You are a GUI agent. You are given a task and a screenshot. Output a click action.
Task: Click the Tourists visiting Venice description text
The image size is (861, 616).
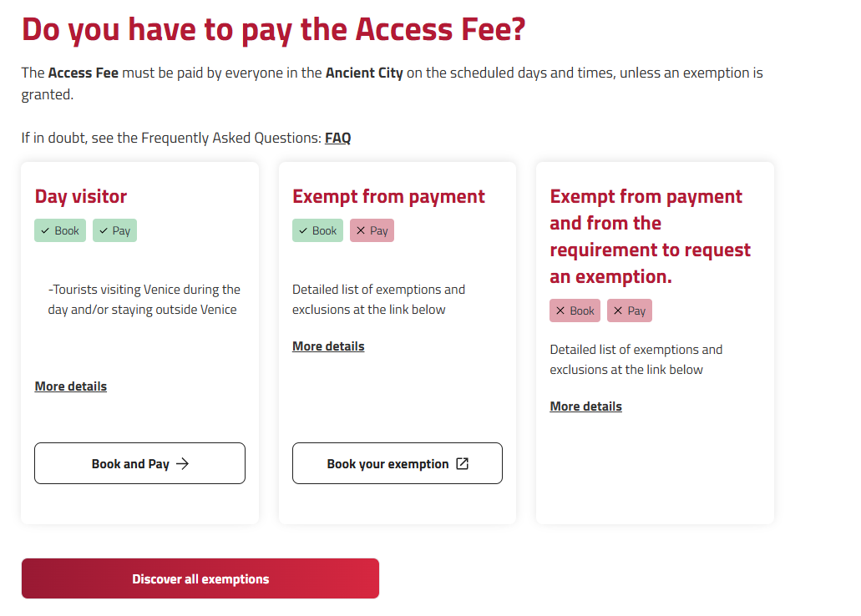[x=144, y=300]
